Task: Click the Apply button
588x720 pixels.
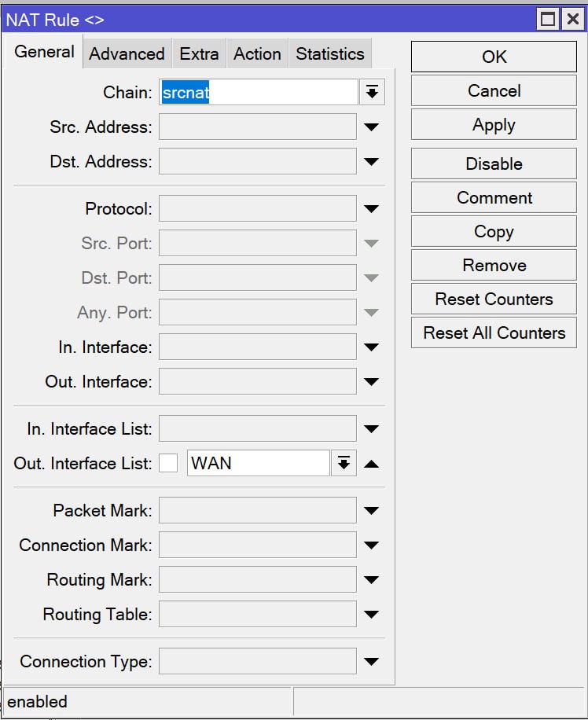Action: point(494,124)
